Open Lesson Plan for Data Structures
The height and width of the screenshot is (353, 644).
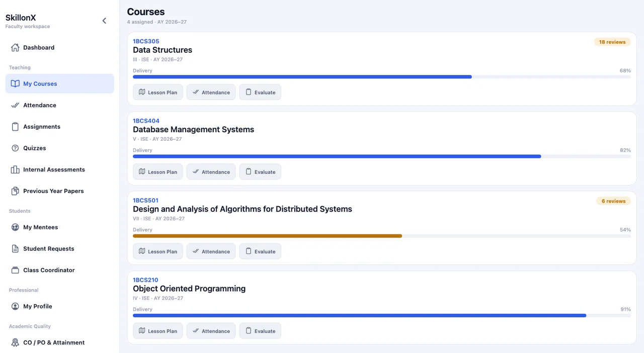[x=158, y=92]
